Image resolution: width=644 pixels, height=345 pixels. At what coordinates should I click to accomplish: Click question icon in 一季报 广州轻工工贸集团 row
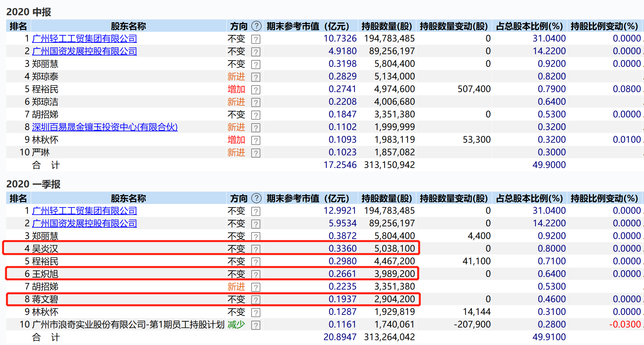[256, 211]
